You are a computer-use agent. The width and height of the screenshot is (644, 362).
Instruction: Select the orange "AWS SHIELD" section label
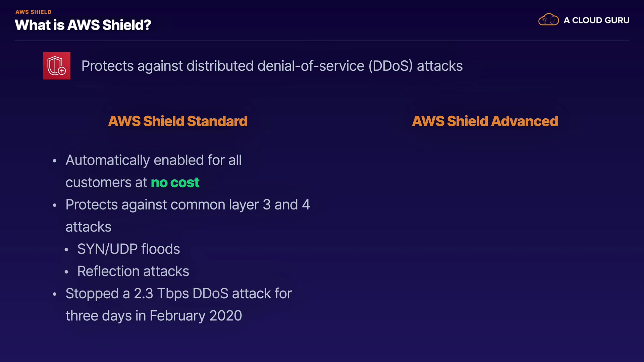pyautogui.click(x=34, y=12)
